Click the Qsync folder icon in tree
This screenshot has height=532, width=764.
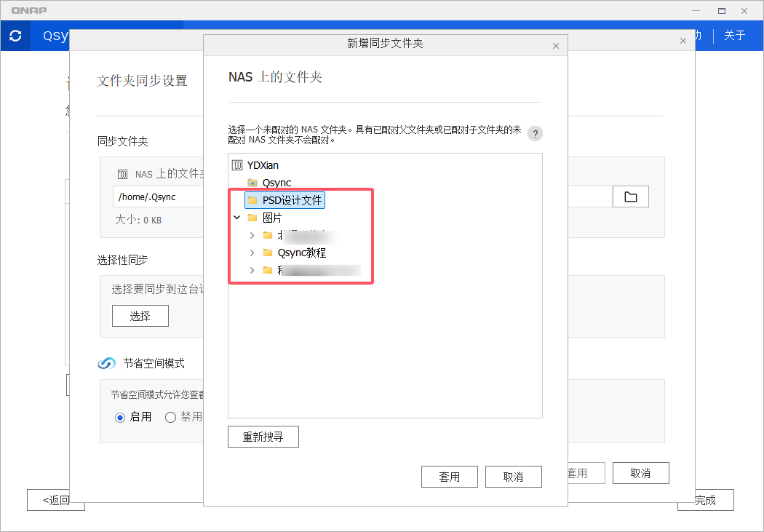pyautogui.click(x=252, y=183)
